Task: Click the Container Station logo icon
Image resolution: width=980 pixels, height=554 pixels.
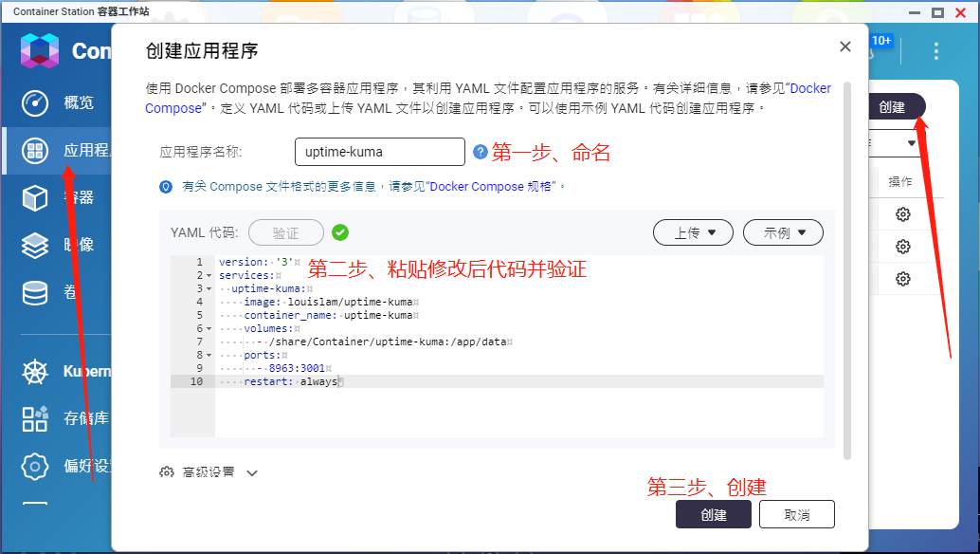Action: coord(40,50)
